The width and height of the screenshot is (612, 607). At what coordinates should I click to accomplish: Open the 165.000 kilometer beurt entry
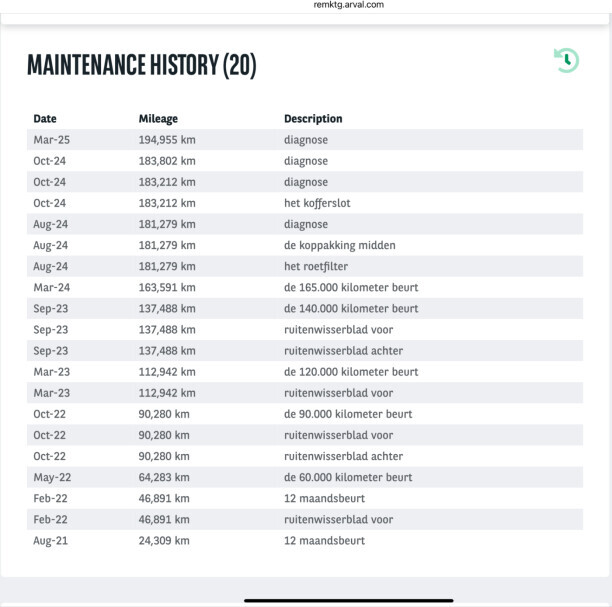pos(350,287)
